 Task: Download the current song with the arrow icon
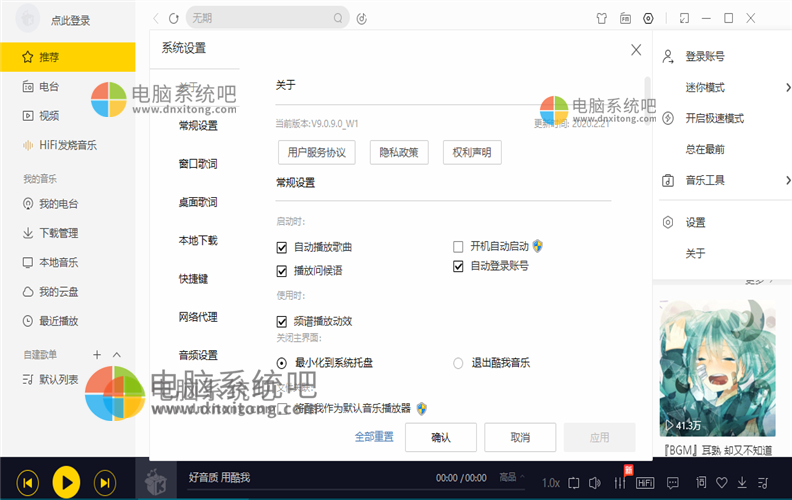click(x=742, y=483)
